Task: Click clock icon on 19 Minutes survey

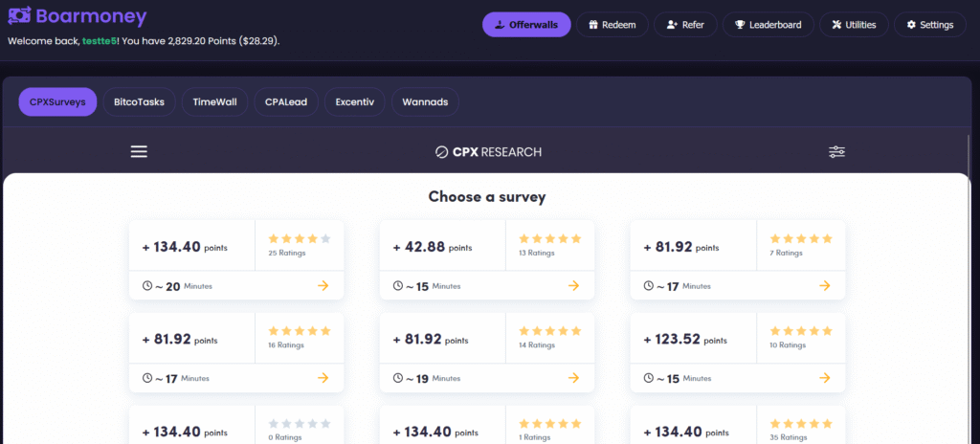Action: [398, 378]
